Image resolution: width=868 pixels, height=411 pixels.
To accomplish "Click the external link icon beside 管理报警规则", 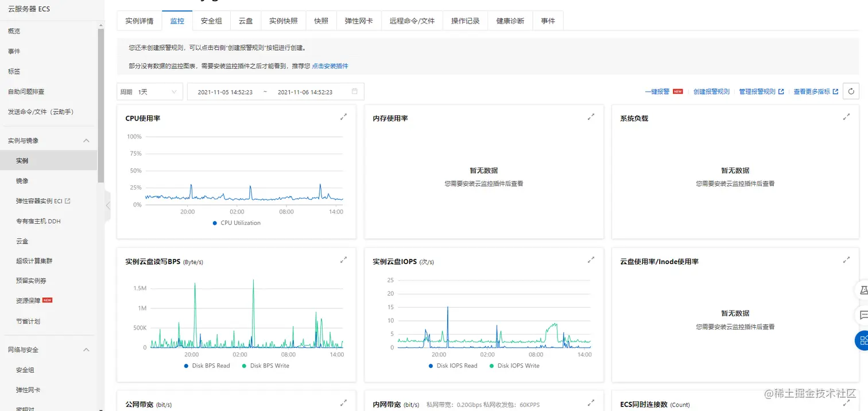I will pos(781,91).
